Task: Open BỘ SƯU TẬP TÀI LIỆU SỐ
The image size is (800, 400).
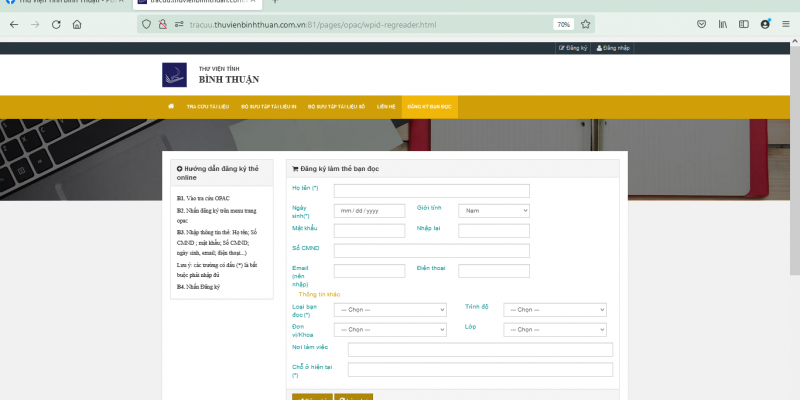Action: point(336,107)
